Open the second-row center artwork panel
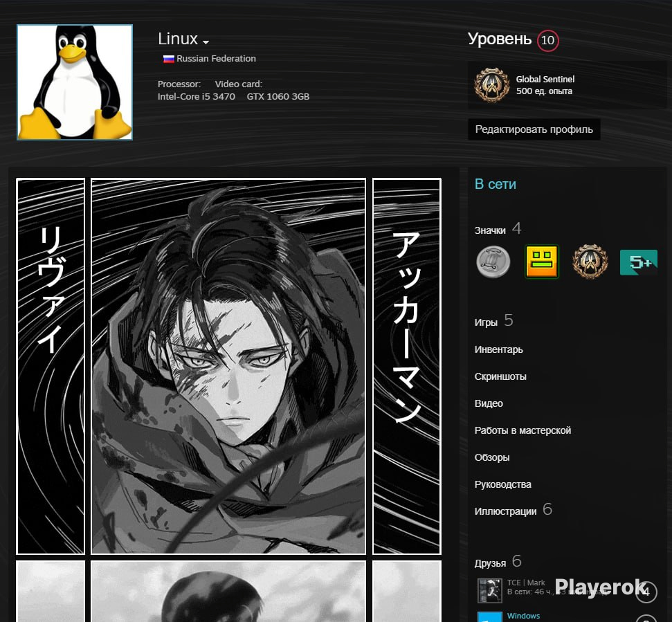The width and height of the screenshot is (672, 622). (228, 591)
